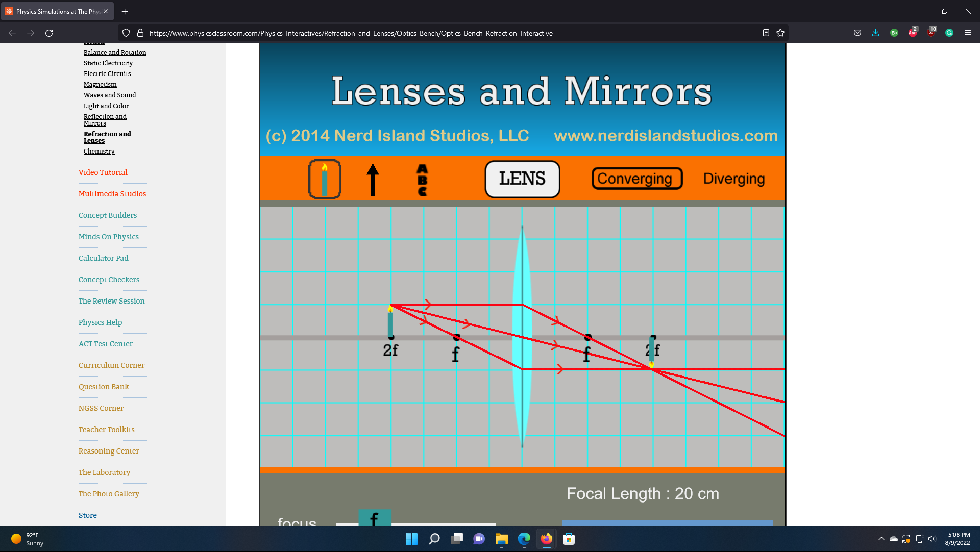Screen dimensions: 980x552
Task: Save page to Pocket
Action: coord(857,33)
